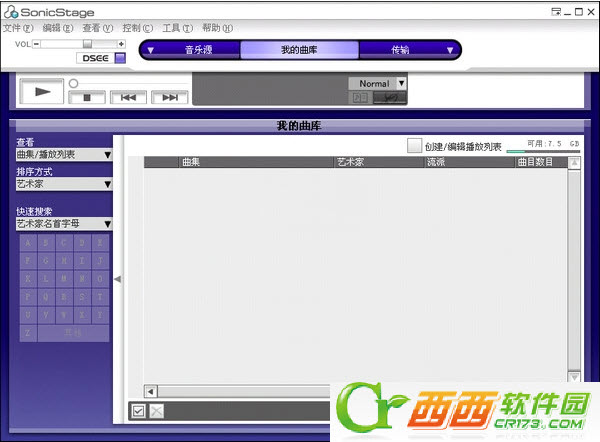600x442 pixels.
Task: Click the available space 可用:7.5 GB bar
Action: [x=543, y=152]
